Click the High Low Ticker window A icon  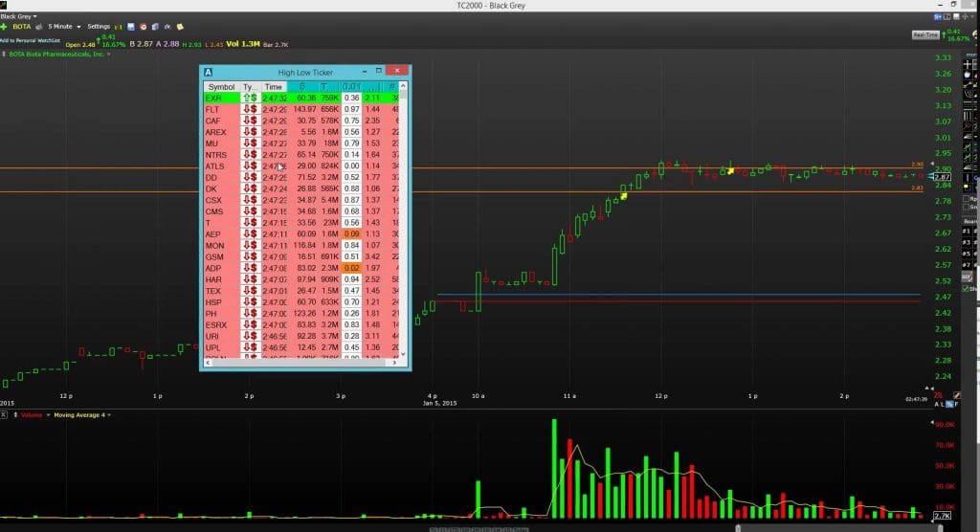(x=208, y=73)
